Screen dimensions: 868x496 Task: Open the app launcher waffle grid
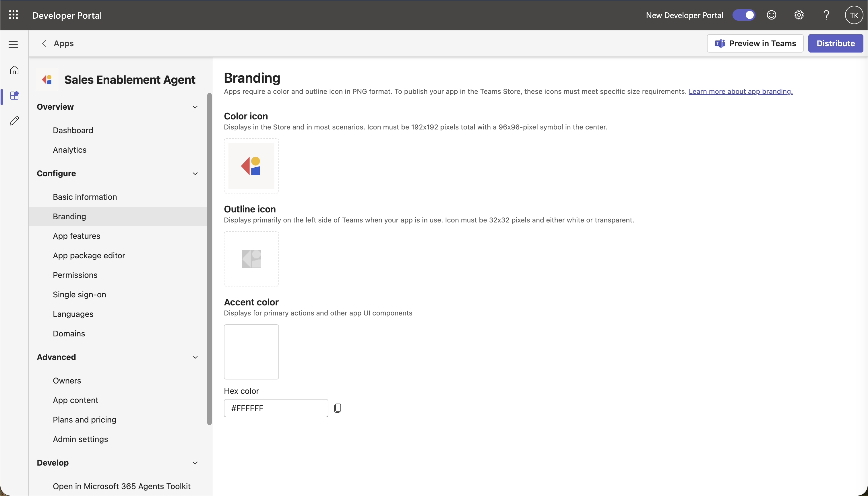point(13,15)
